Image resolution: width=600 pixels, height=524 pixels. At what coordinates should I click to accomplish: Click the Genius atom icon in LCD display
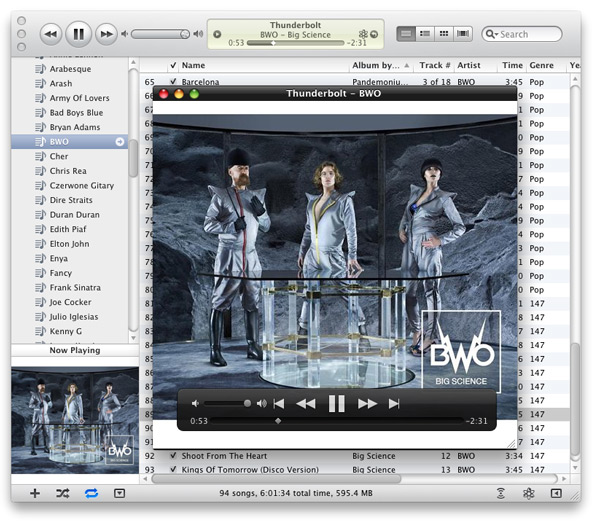pyautogui.click(x=363, y=34)
